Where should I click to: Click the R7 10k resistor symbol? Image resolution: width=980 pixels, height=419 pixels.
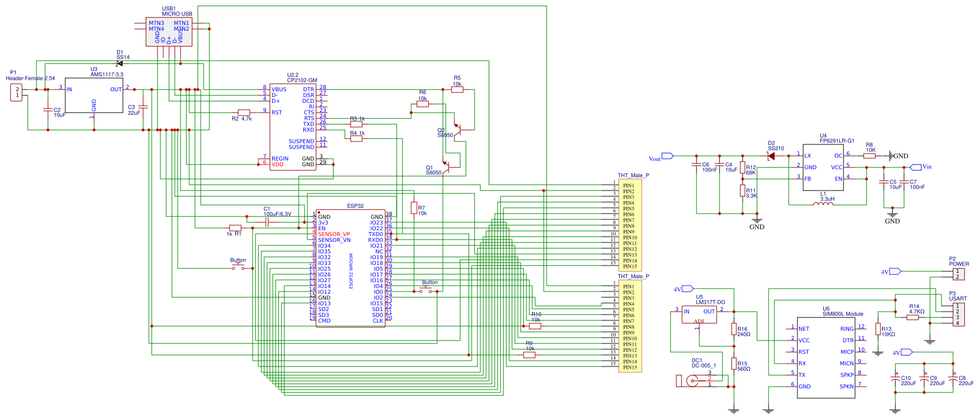413,208
